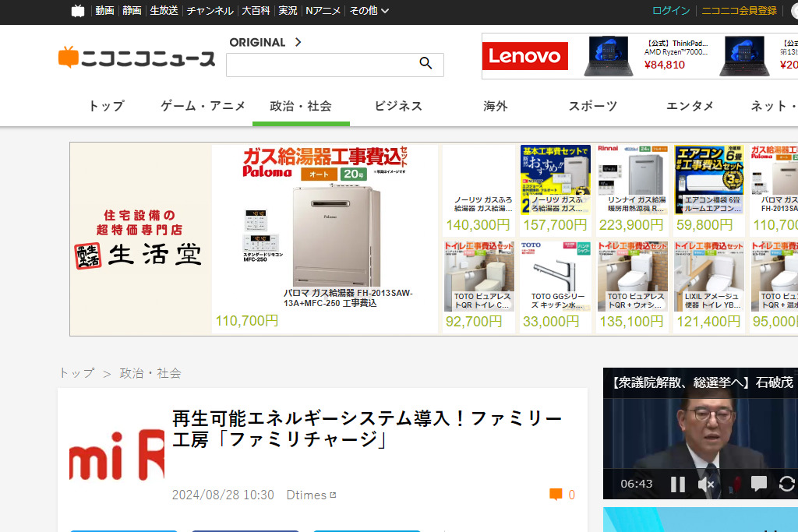Open the LIXIL アメージュ 121,400円 ad

(x=708, y=287)
